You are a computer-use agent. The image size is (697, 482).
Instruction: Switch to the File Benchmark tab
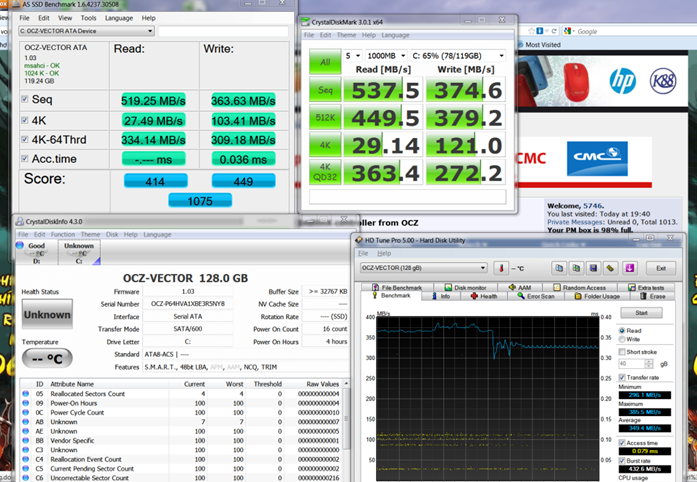397,288
